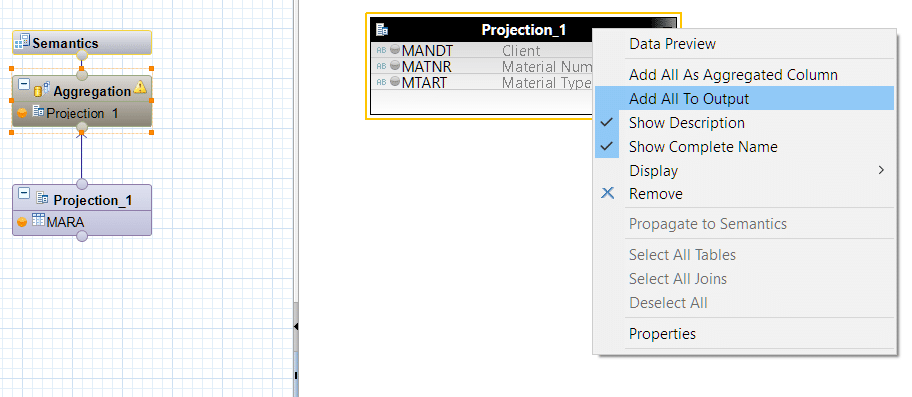Toggle Show Description checkmark
912x397 pixels.
coord(607,123)
